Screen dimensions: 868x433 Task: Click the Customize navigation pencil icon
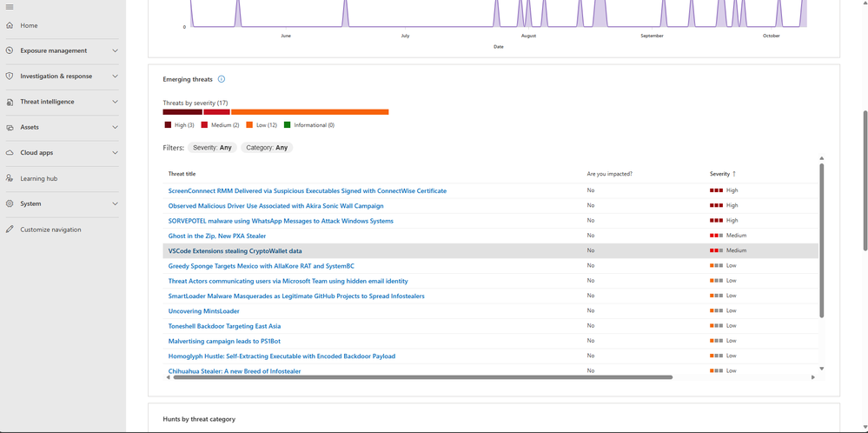pos(10,230)
